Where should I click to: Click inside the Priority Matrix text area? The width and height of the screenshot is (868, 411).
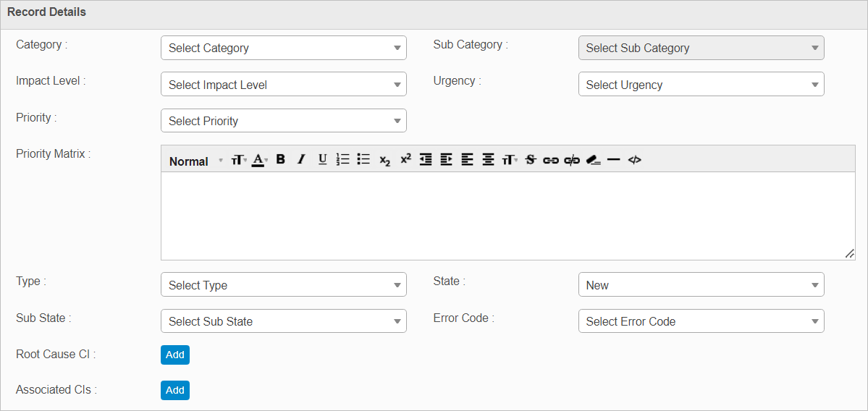coord(507,216)
